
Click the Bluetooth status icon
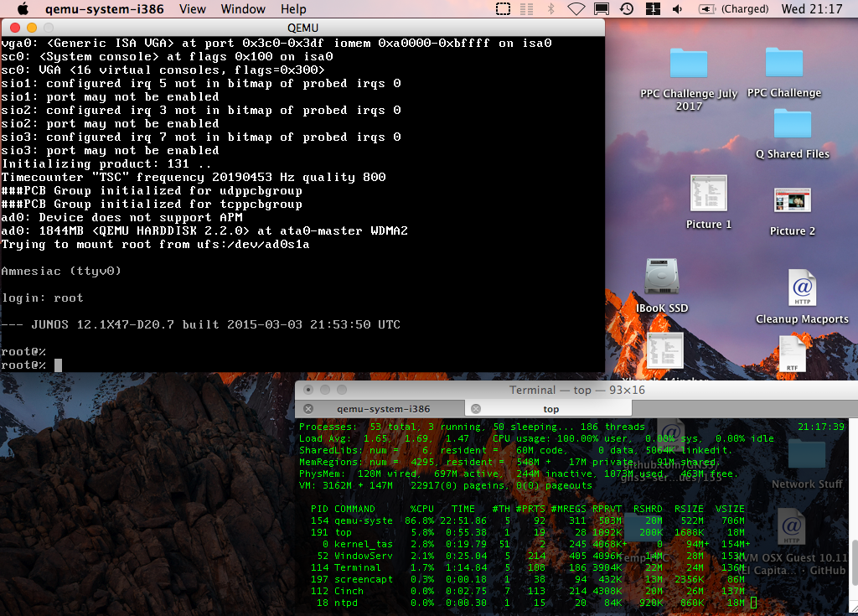(x=551, y=8)
